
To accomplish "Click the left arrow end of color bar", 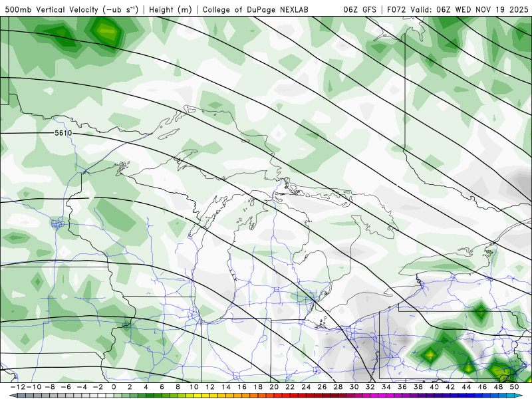I will click(12, 396).
